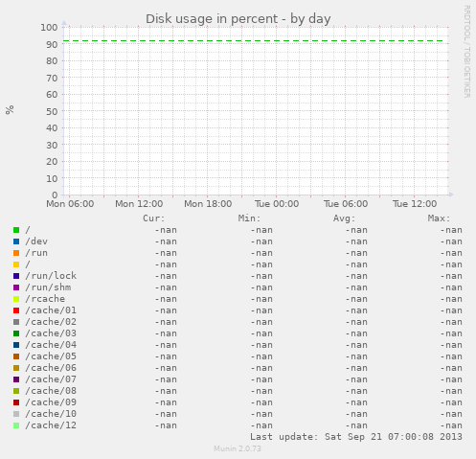Click the dark green /cache/03 swatch

[16, 333]
